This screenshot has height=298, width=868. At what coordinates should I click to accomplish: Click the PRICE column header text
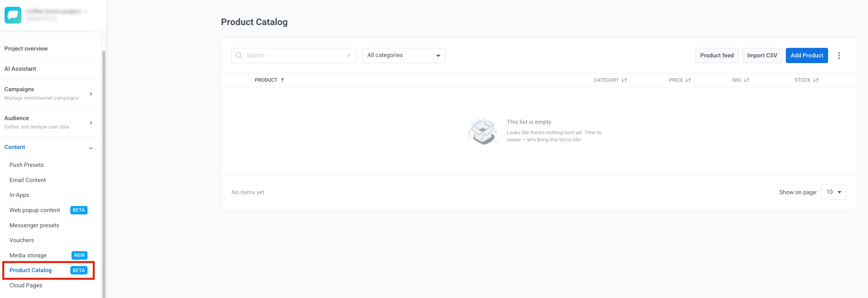676,80
